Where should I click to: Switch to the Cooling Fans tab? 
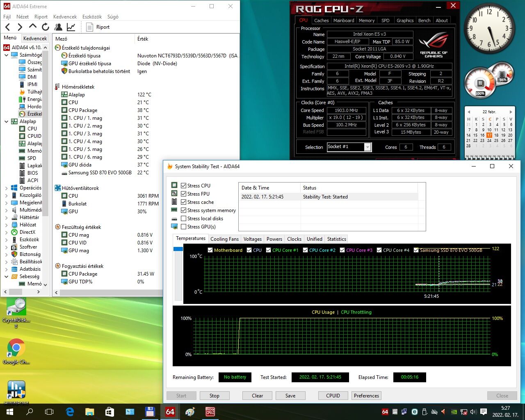click(224, 239)
